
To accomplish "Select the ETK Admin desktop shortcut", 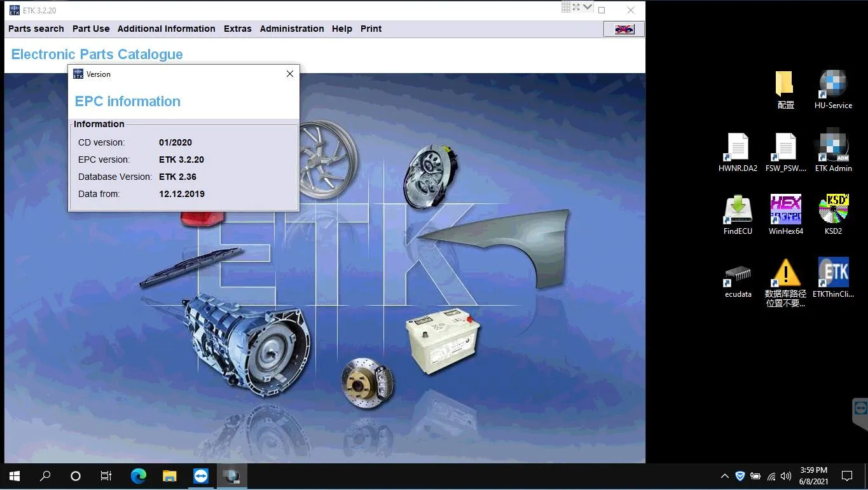I will pos(833,153).
